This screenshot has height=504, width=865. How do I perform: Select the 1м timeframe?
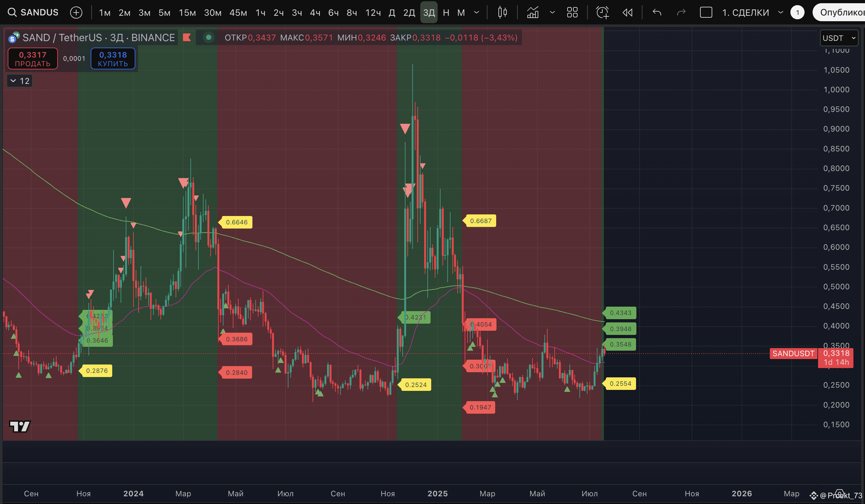coord(105,13)
